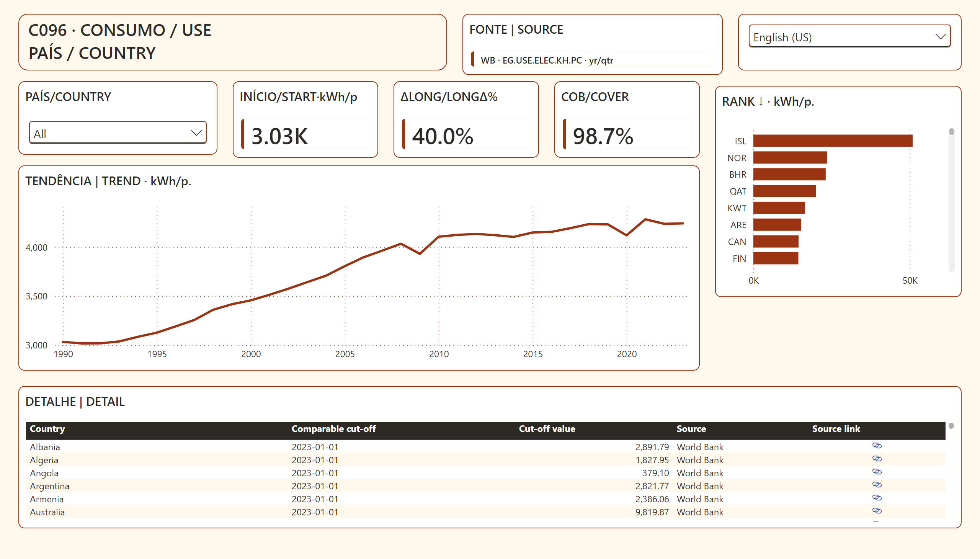Select the ISL bar in rank chart
Image resolution: width=980 pixels, height=559 pixels.
click(x=833, y=141)
